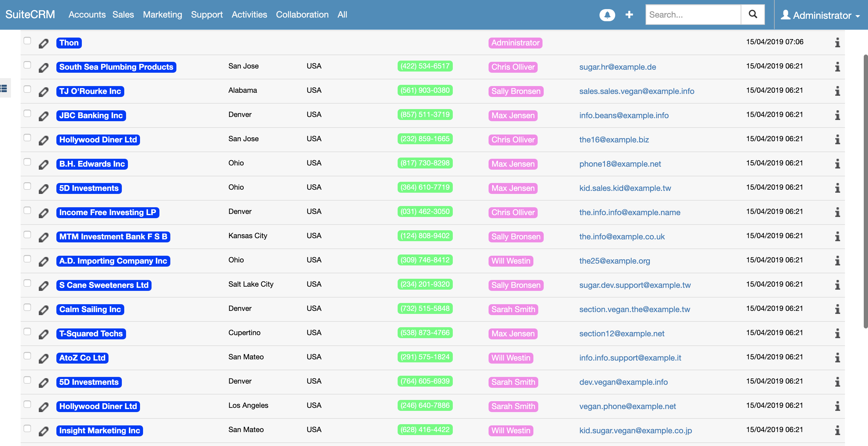Select checkbox for South Sea Plumbing Products
Screen dimensions: 868x446
tap(27, 65)
